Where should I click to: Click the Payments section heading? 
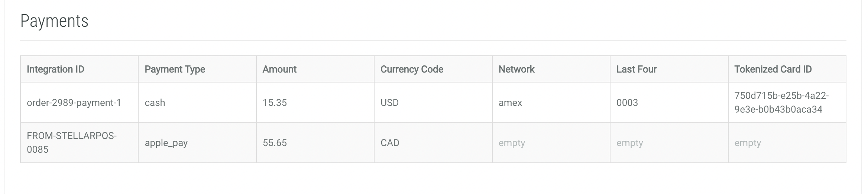[x=54, y=21]
